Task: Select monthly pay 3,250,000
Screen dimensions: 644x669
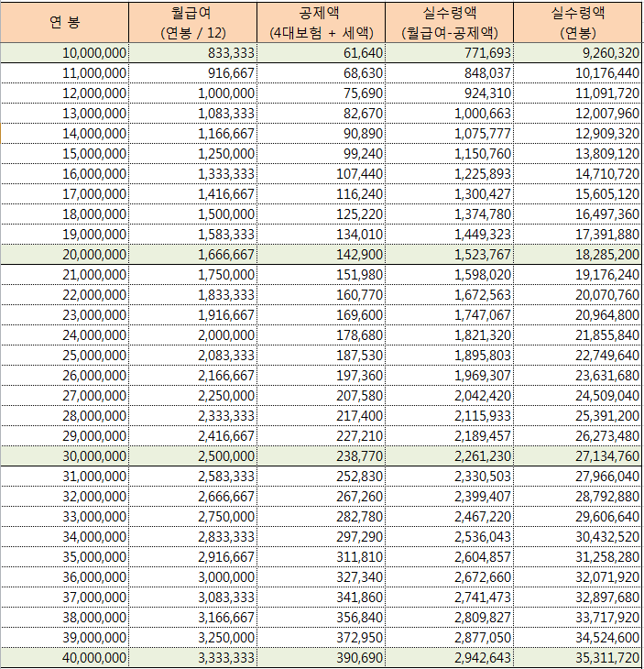Action: (192, 638)
